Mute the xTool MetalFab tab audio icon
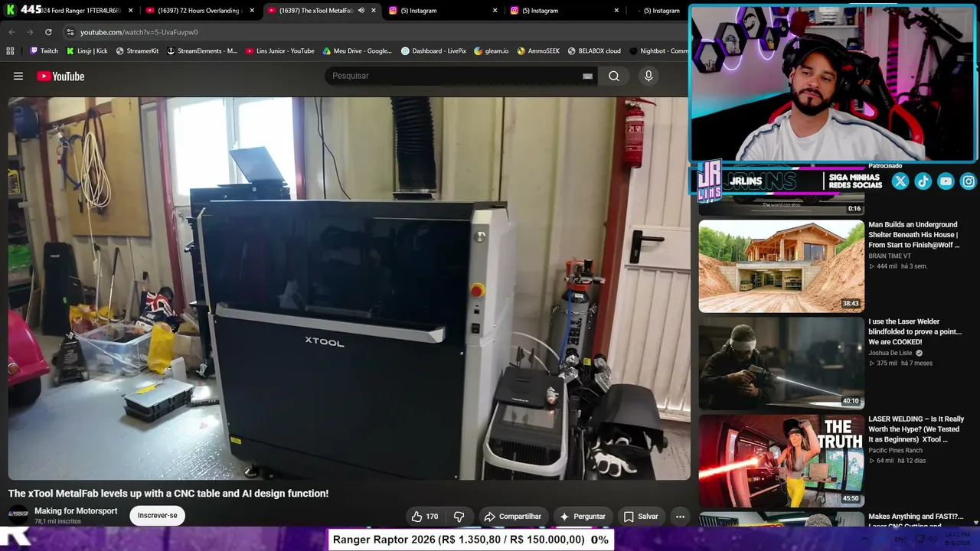Screen dimensions: 980x551 pyautogui.click(x=361, y=11)
